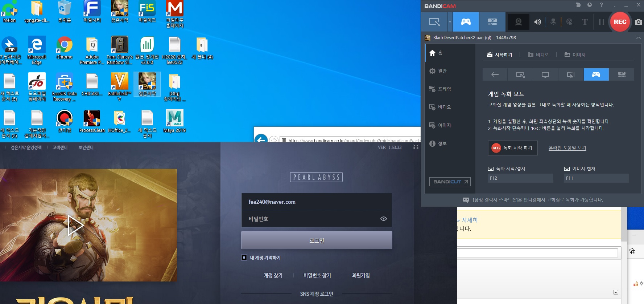Click 로그인 button in Black Desert launcher
This screenshot has height=304, width=644.
click(317, 240)
